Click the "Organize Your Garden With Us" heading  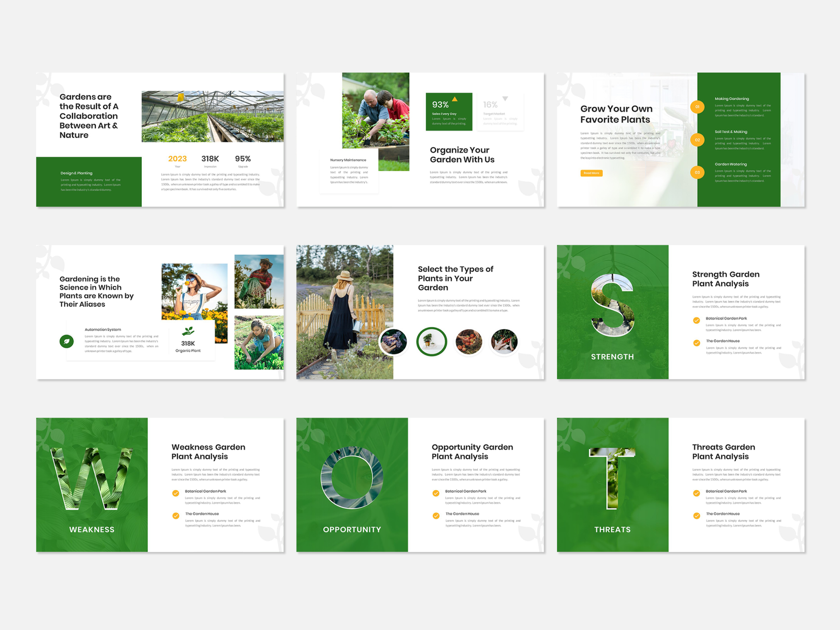point(462,155)
